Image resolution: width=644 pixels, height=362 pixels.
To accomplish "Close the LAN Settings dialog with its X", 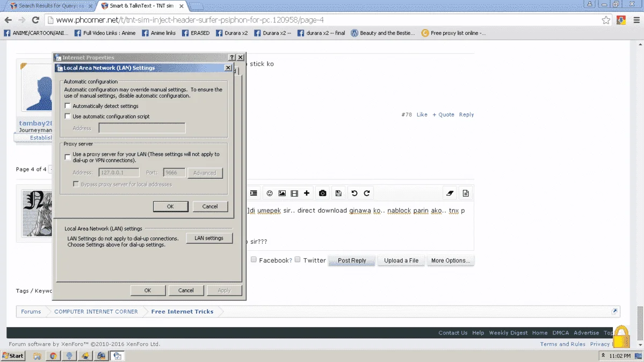I will [x=228, y=67].
